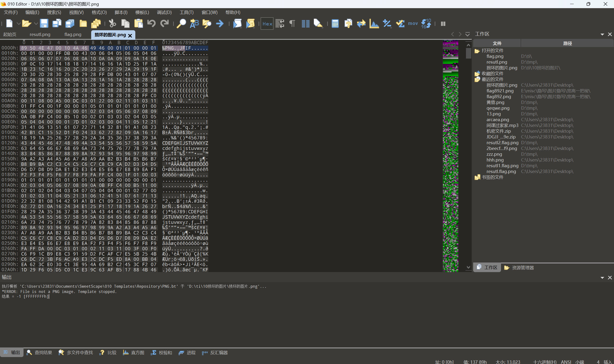Open the Base Converter 10/16 icon

(x=426, y=24)
